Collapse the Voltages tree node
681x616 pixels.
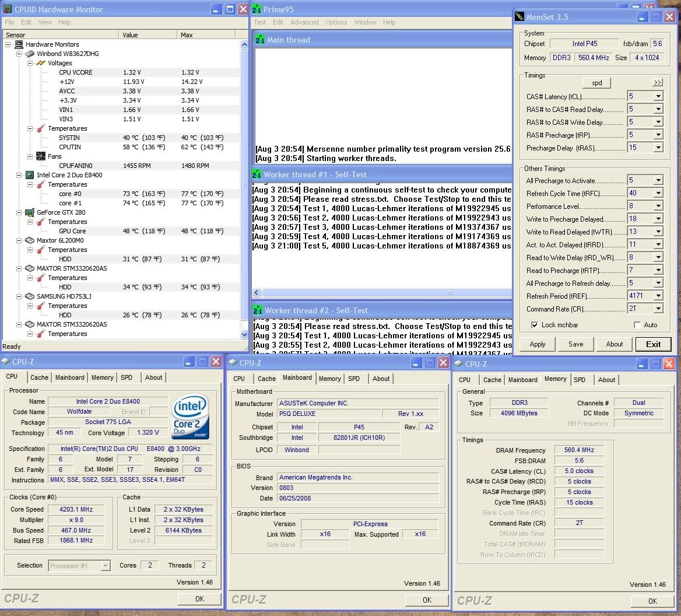coord(30,63)
